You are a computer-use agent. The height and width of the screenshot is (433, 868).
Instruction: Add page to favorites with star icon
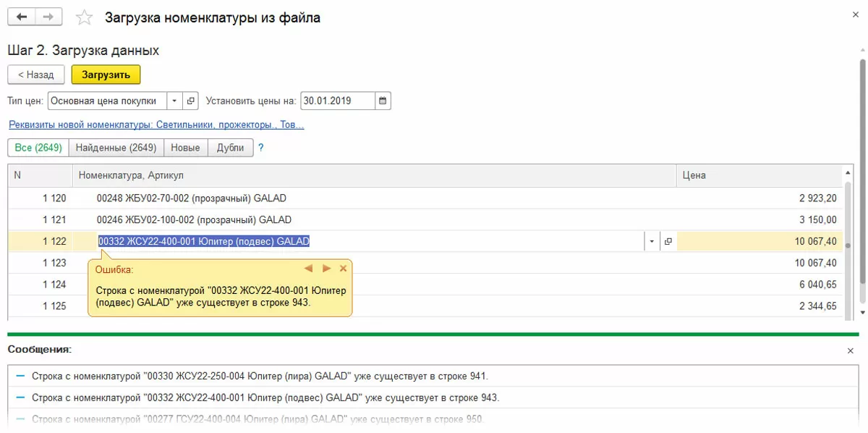pos(85,17)
